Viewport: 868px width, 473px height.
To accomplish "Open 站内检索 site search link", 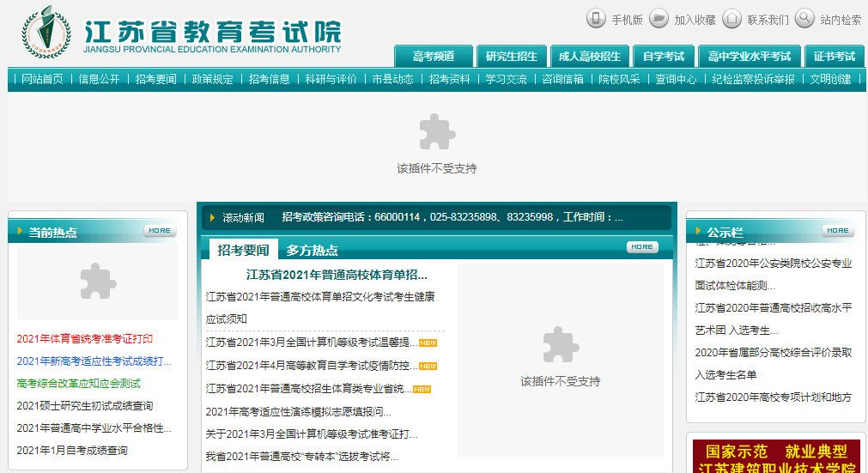I will pos(841,20).
